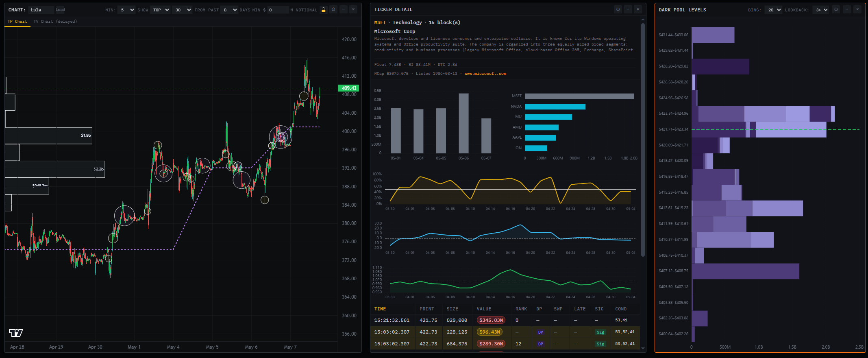Click the Ticker Detail vertical scrollbar
The height and width of the screenshot is (358, 868).
pyautogui.click(x=643, y=140)
